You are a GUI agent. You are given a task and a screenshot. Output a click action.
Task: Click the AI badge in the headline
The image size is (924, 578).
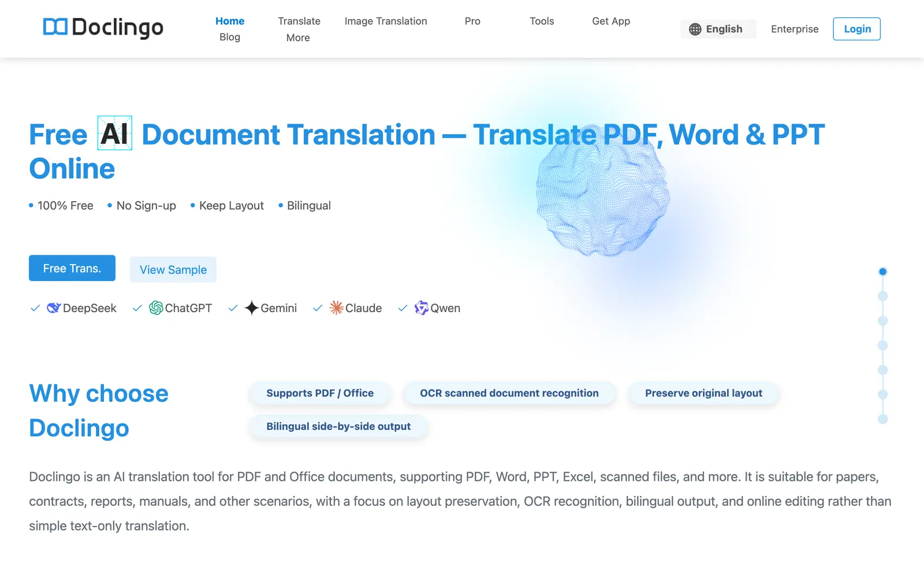[115, 134]
